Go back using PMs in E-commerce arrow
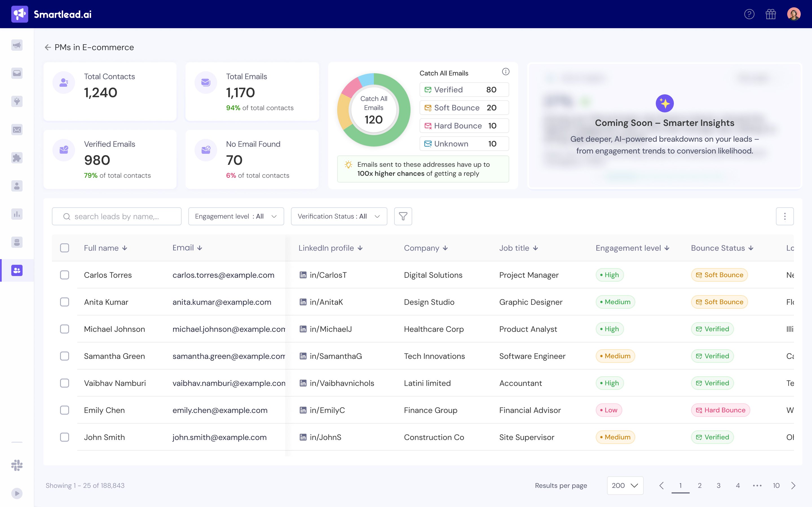Viewport: 812px width, 507px height. click(48, 48)
